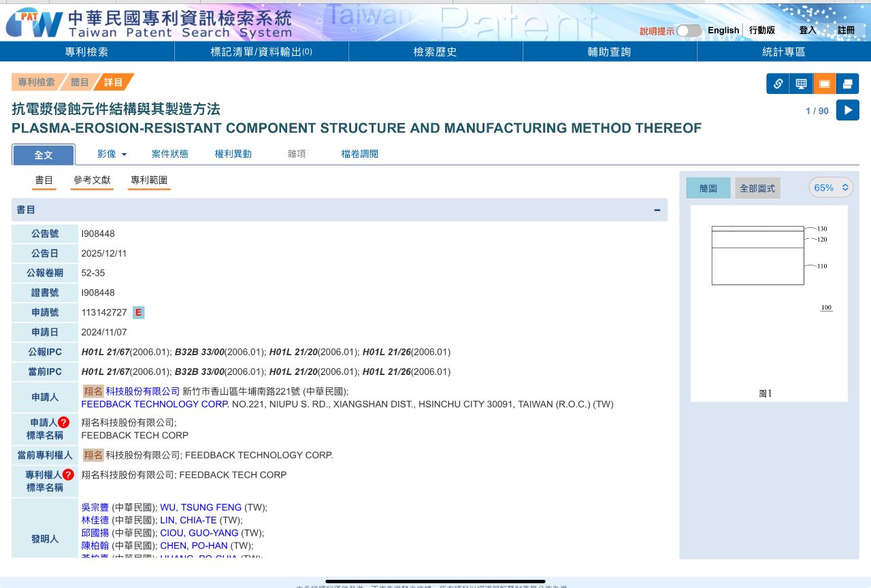
Task: Click inventor link WU, TSUNG FENG
Action: click(201, 507)
